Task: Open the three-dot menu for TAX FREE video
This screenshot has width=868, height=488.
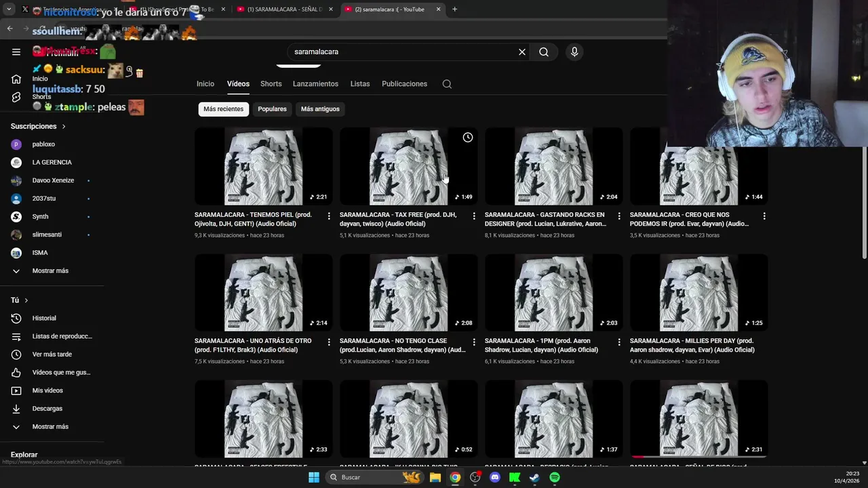Action: click(x=474, y=216)
